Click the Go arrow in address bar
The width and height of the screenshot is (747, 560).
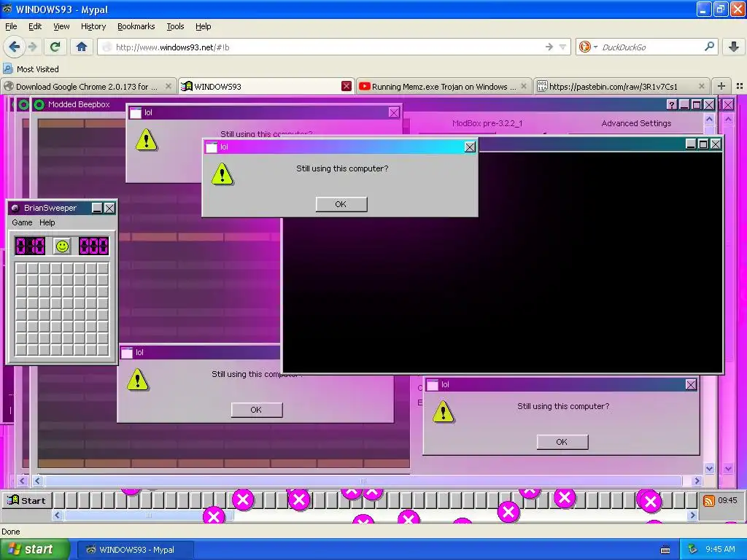[x=549, y=47]
